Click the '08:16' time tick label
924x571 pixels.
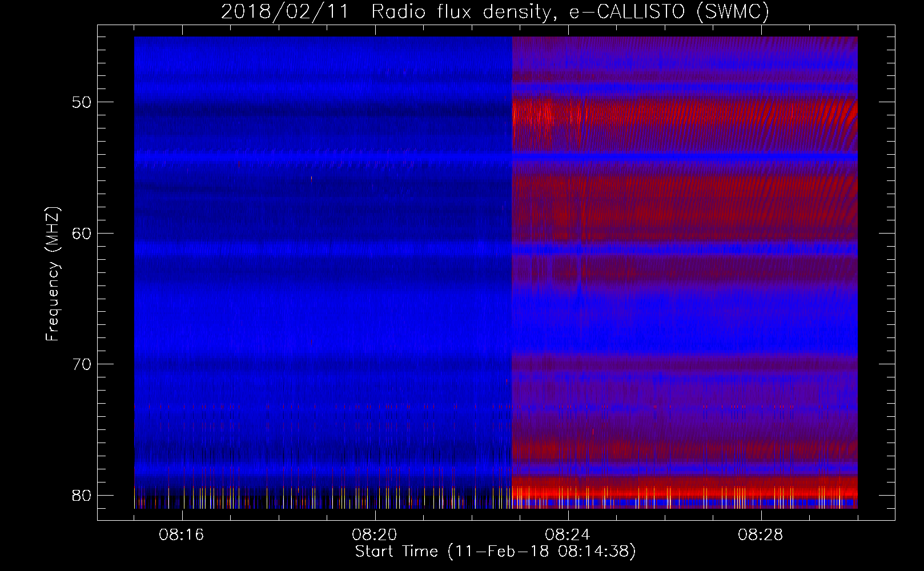pos(182,535)
